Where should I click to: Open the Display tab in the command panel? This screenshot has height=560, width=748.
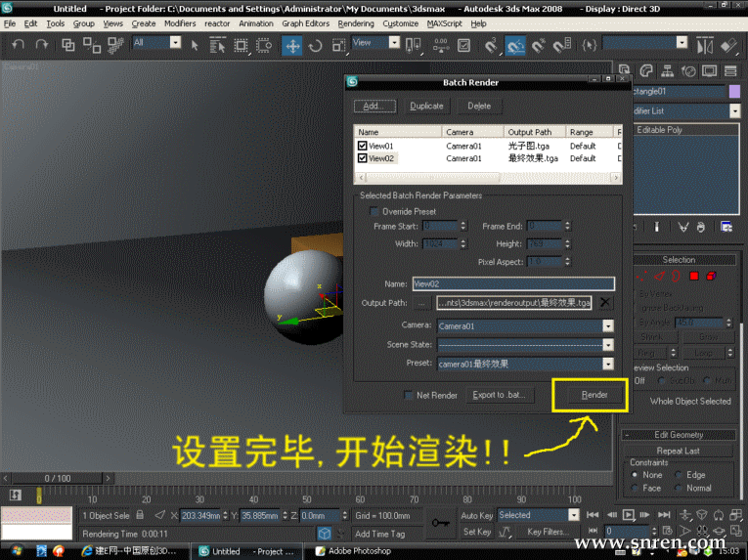click(x=709, y=72)
